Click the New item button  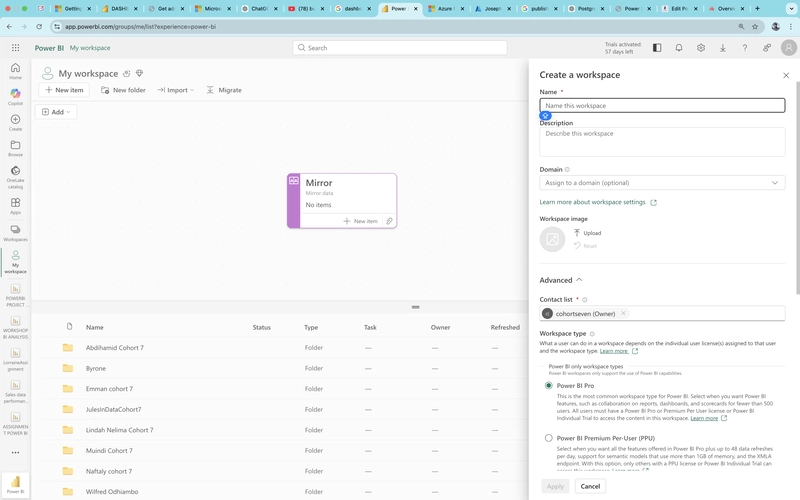coord(64,90)
